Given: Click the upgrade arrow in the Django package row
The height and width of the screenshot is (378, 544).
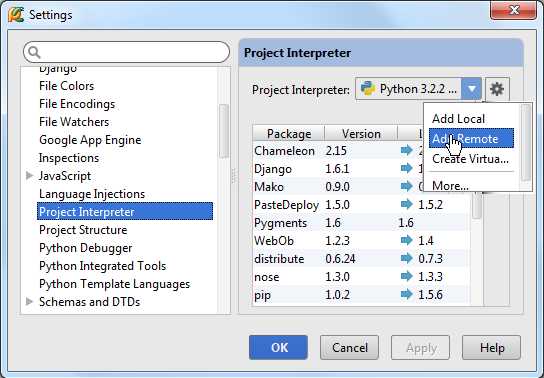Looking at the screenshot, I should (407, 168).
